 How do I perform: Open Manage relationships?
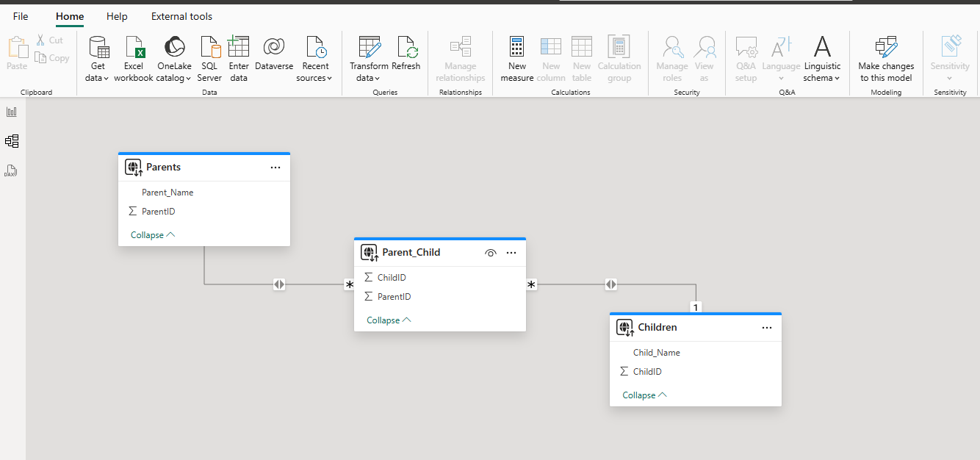click(461, 58)
